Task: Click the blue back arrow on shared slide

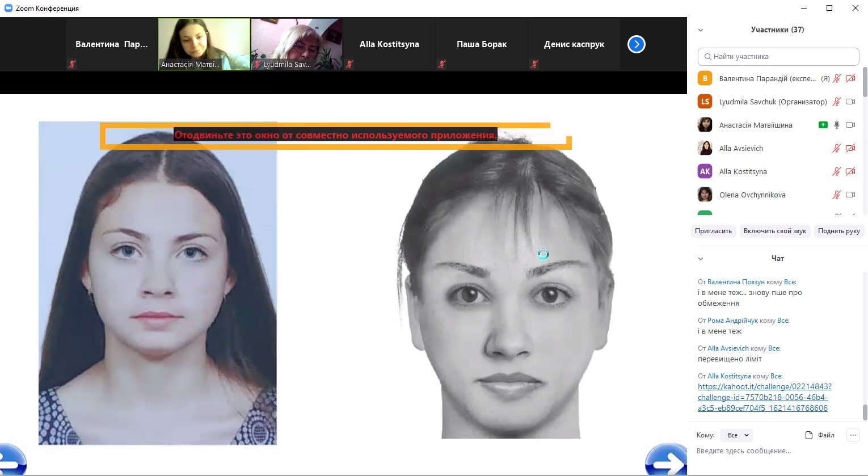Action: [12, 461]
